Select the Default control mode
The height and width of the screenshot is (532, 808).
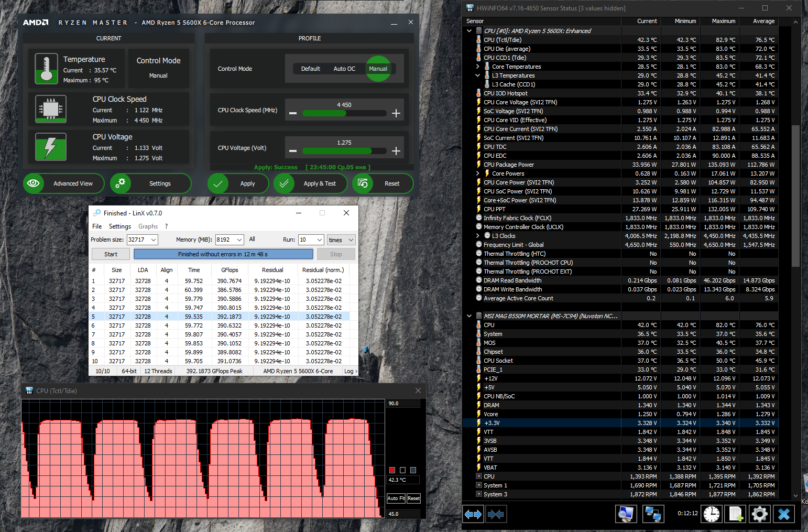click(311, 69)
